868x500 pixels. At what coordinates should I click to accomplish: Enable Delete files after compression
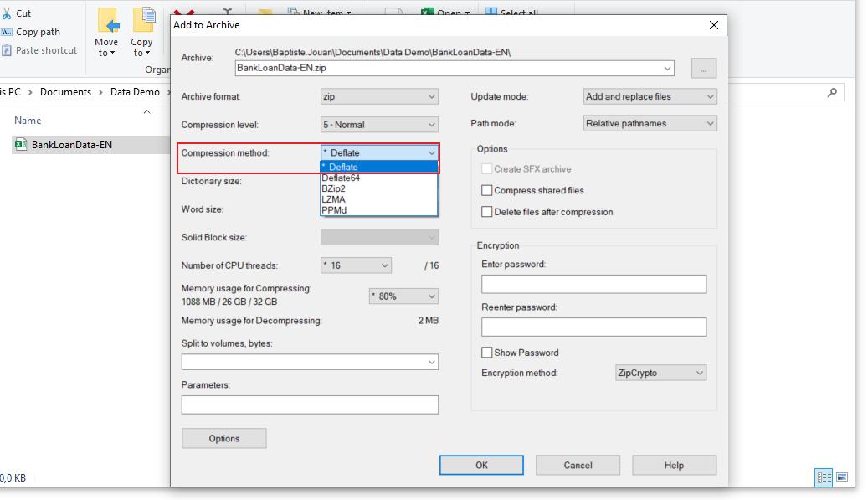(x=486, y=212)
